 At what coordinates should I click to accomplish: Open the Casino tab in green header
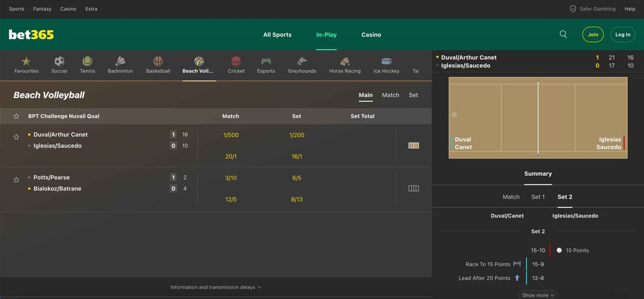[x=371, y=35]
